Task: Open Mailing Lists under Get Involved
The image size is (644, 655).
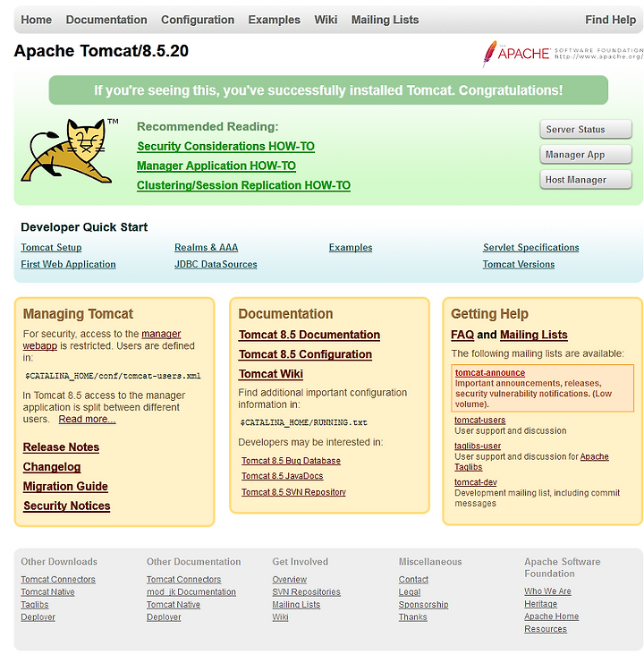Action: pos(296,605)
